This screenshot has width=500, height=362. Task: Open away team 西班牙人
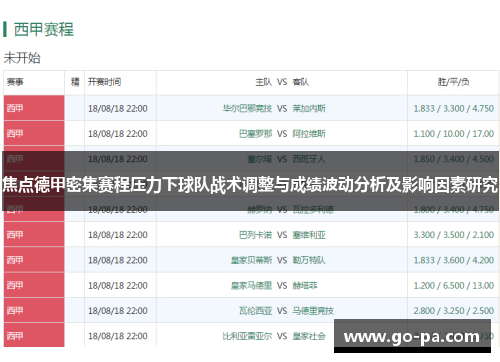pos(309,159)
